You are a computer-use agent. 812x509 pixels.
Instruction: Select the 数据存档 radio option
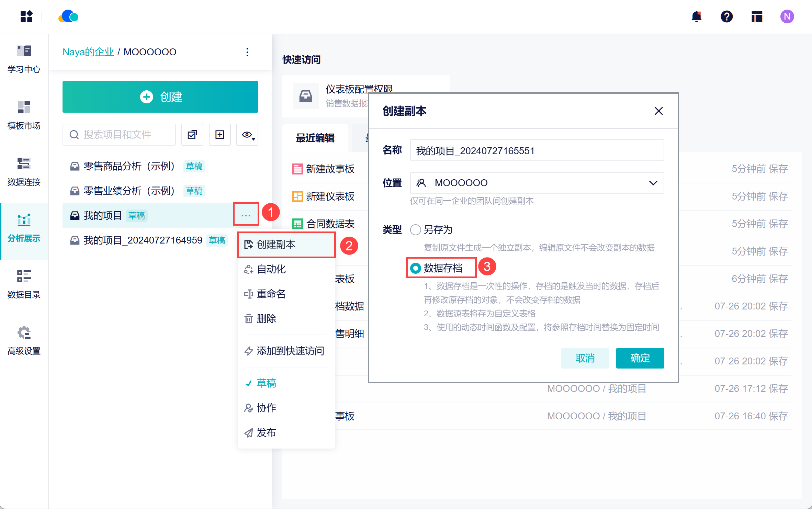tap(416, 268)
